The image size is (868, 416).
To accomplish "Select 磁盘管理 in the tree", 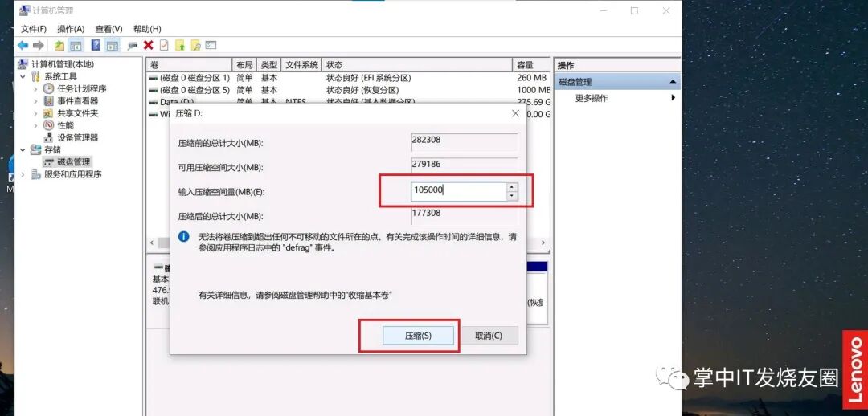I will click(x=74, y=162).
